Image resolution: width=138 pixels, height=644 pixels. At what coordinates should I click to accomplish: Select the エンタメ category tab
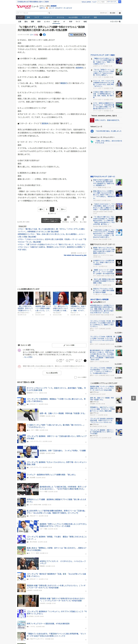tap(47, 21)
